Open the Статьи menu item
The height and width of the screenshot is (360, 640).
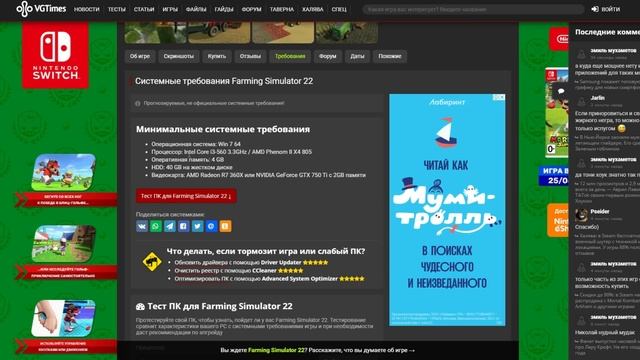pyautogui.click(x=144, y=9)
